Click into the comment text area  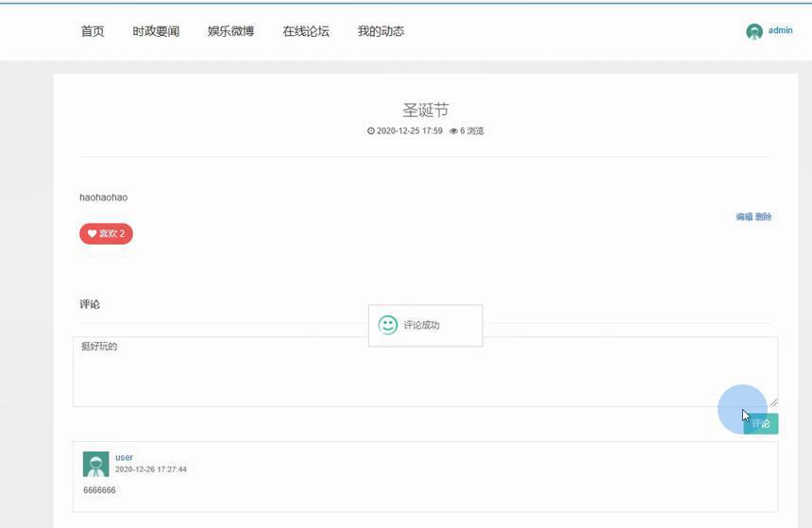[425, 371]
